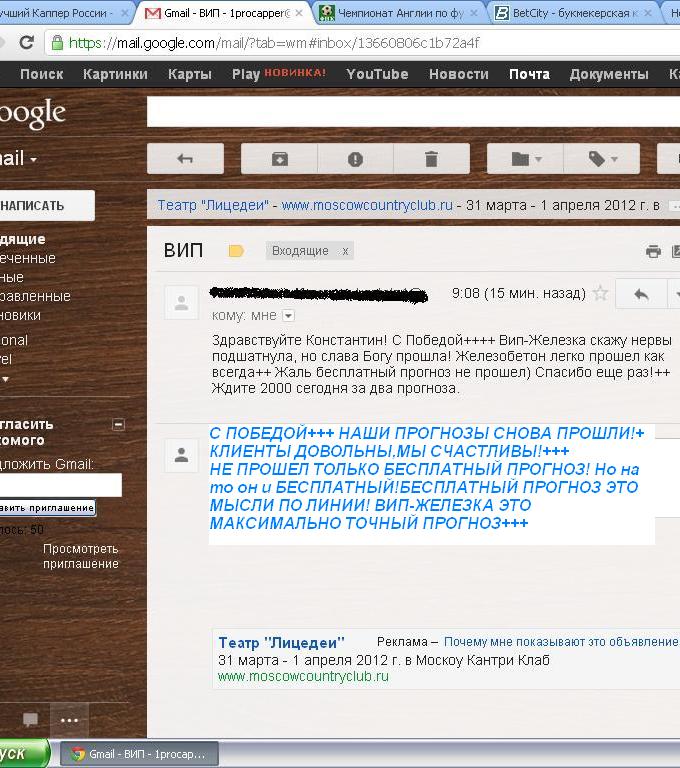Click the ВИП message subject heading
The height and width of the screenshot is (768, 680).
(x=183, y=250)
